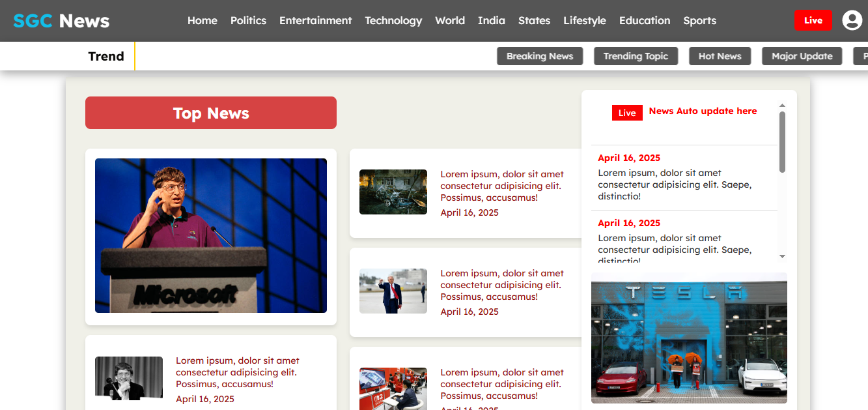
Task: Click the user profile icon
Action: 852,20
